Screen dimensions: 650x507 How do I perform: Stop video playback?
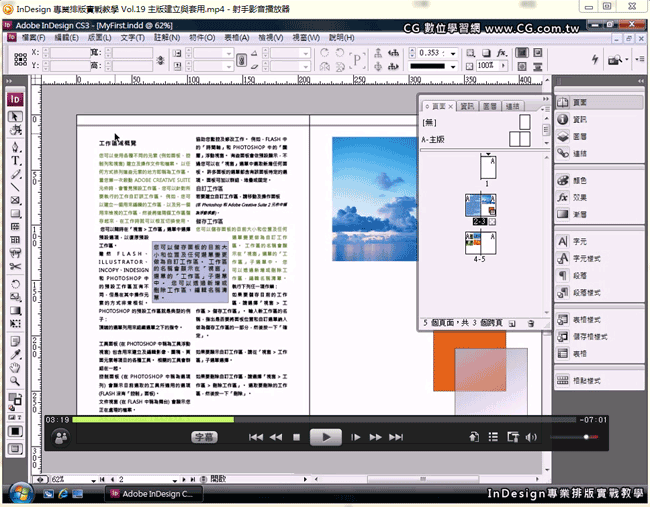pos(296,437)
